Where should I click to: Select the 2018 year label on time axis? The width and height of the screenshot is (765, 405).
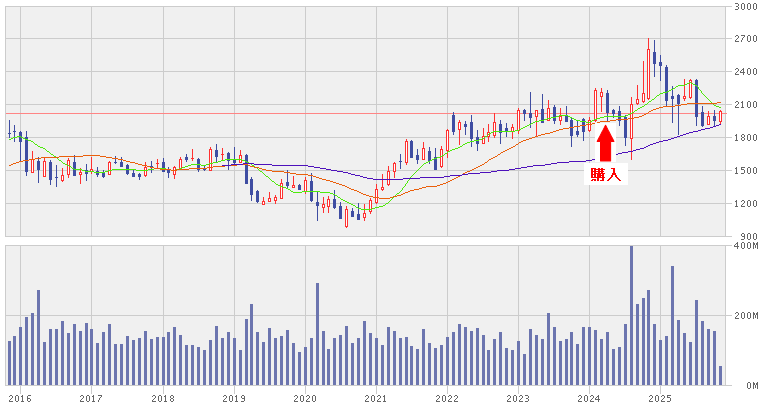[162, 397]
